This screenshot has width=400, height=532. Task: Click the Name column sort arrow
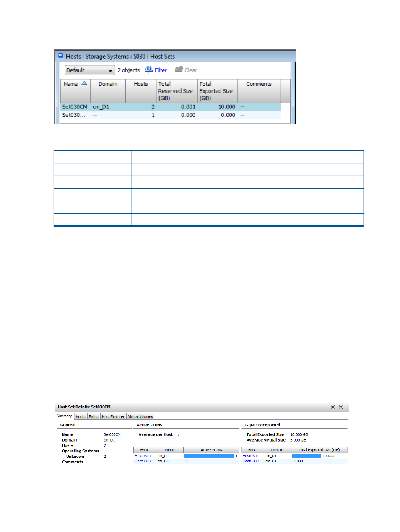[x=84, y=83]
